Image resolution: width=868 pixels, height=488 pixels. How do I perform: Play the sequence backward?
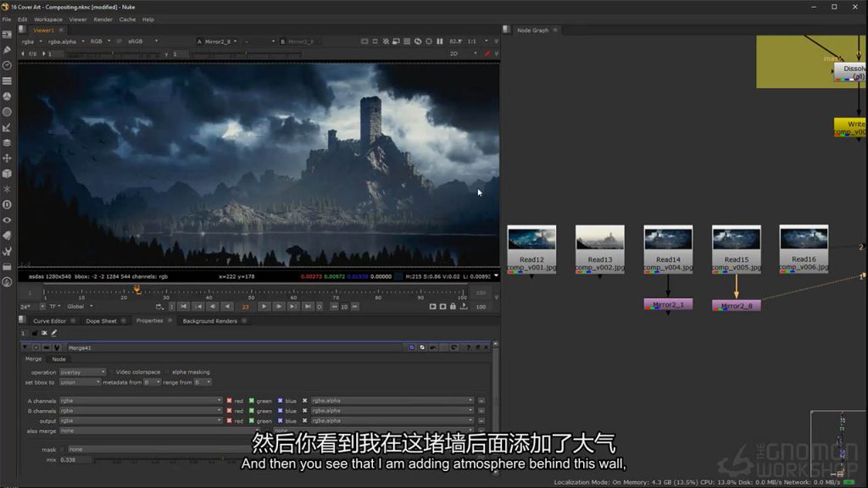(227, 307)
